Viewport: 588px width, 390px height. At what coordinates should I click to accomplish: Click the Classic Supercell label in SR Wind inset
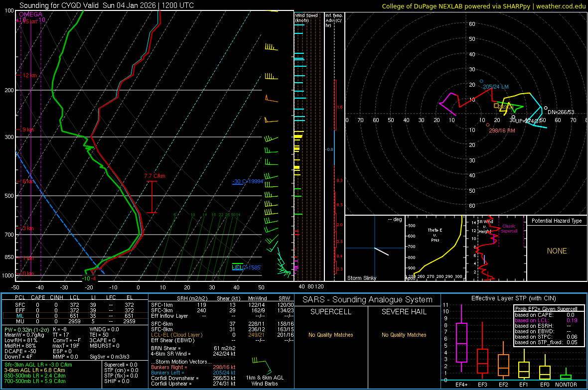click(x=509, y=229)
